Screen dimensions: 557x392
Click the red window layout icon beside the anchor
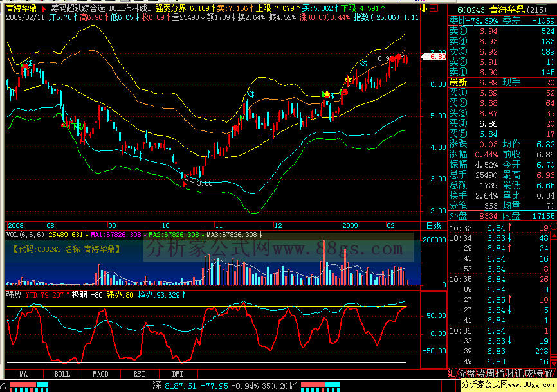coord(434,8)
